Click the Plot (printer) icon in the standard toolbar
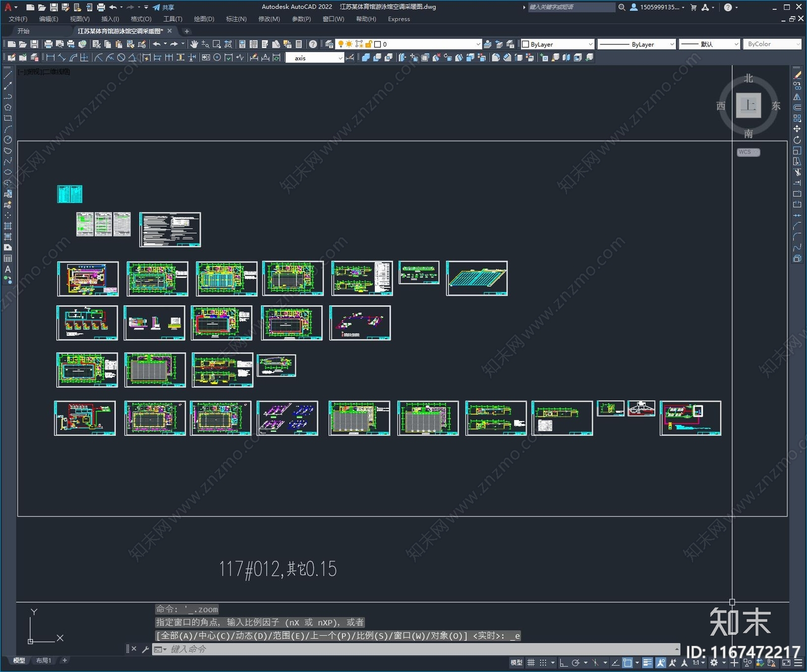 [x=48, y=44]
